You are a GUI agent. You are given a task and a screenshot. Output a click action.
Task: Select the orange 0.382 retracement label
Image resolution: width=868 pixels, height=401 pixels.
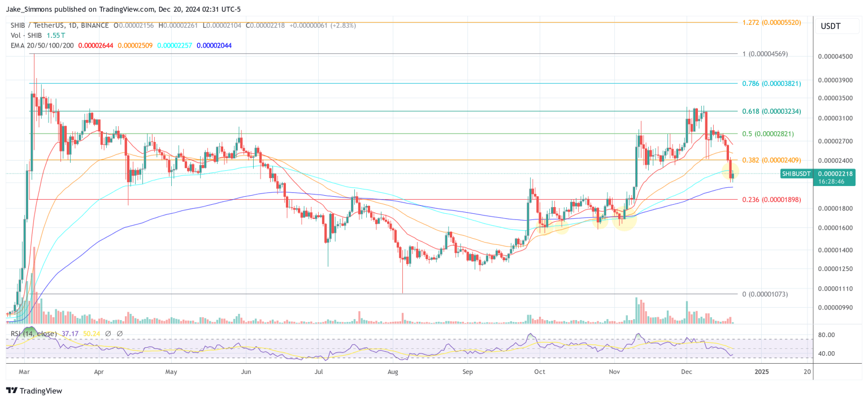771,159
